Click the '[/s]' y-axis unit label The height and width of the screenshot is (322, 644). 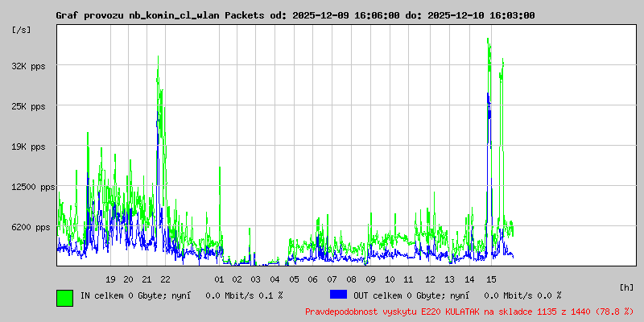[22, 30]
